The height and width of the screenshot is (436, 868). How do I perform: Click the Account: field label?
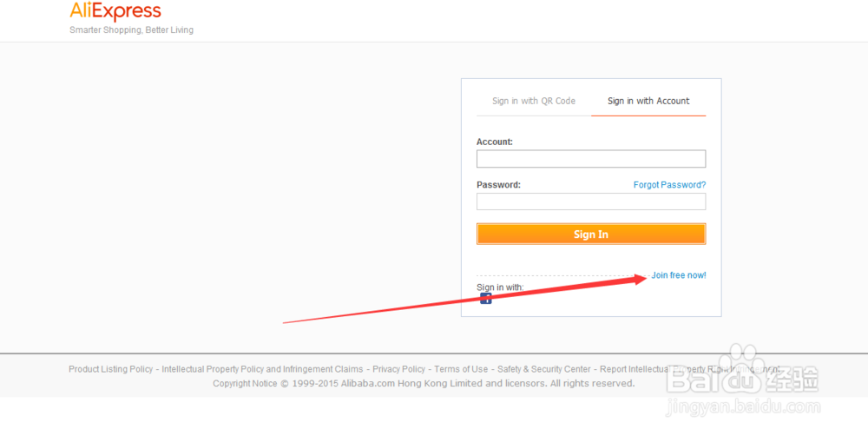(x=495, y=142)
